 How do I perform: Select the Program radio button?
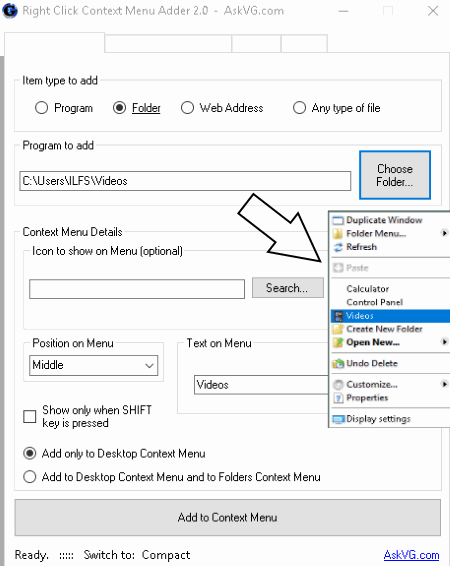(x=41, y=108)
